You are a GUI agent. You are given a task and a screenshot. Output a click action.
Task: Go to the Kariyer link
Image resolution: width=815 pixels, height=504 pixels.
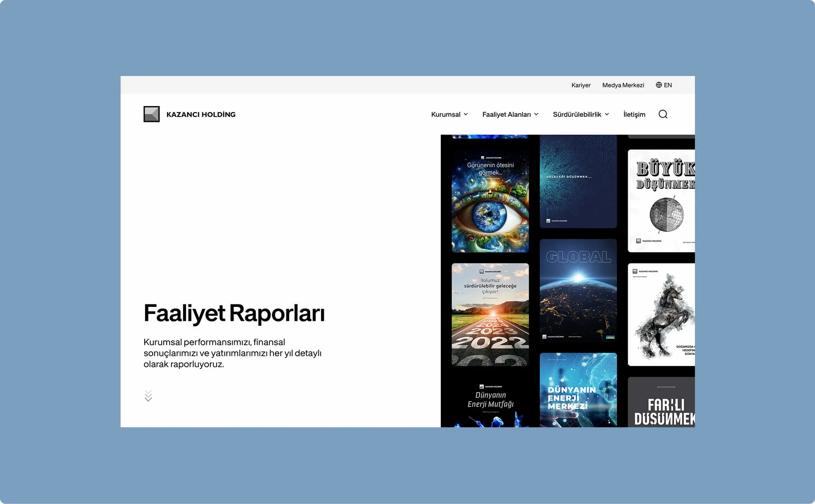pos(581,85)
